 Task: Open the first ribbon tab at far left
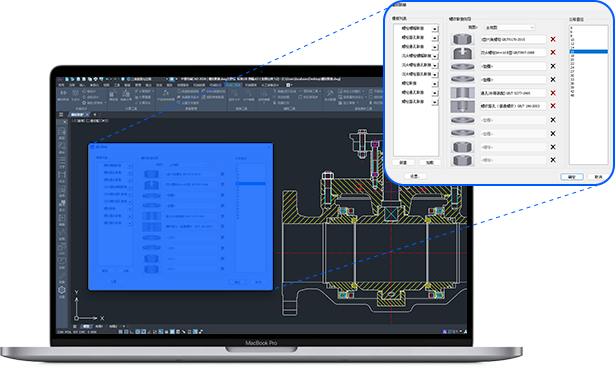pos(61,85)
